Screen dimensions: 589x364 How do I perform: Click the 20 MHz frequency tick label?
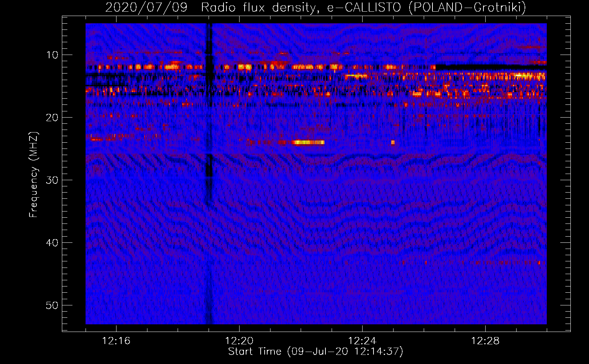52,118
